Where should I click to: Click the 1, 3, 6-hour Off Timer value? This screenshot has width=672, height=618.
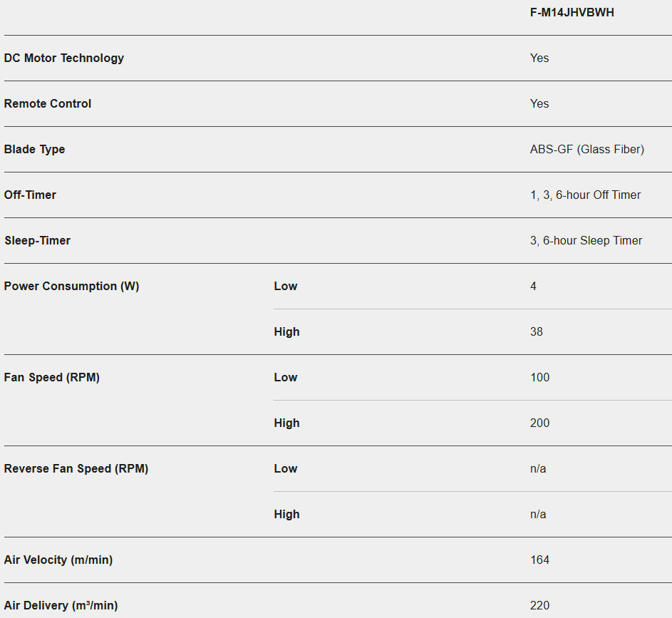tap(585, 195)
